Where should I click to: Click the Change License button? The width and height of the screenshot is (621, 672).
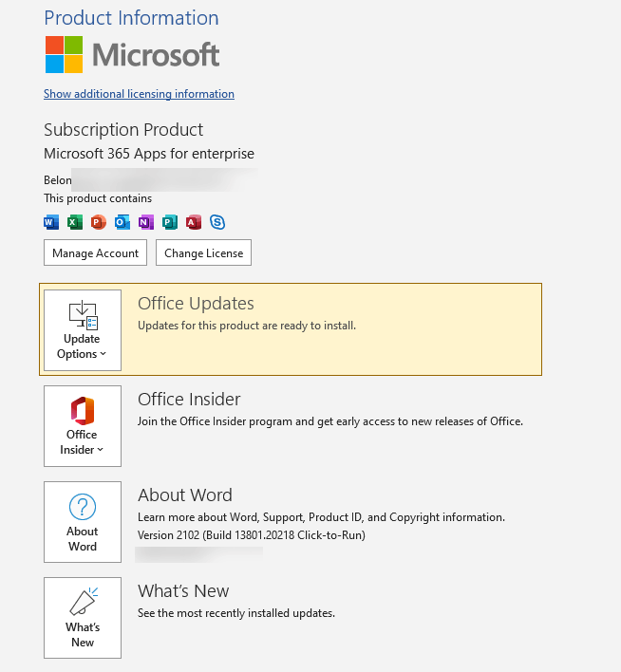pos(204,252)
